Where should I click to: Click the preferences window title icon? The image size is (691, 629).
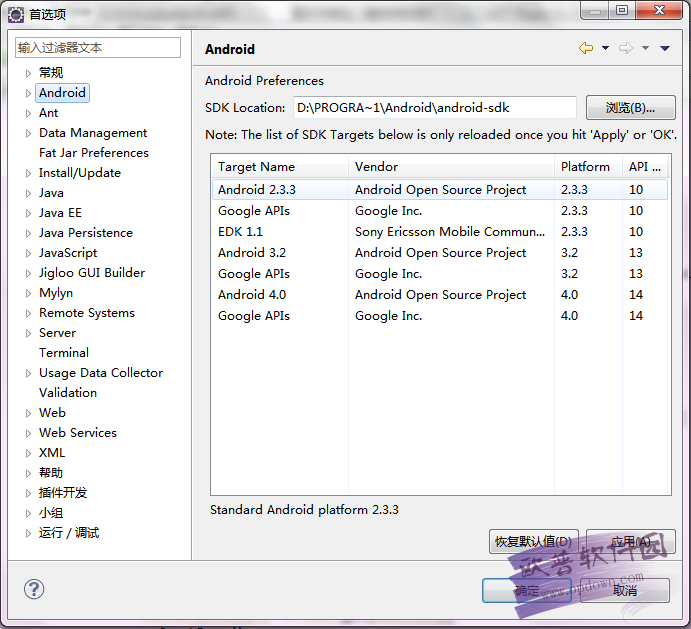[16, 15]
